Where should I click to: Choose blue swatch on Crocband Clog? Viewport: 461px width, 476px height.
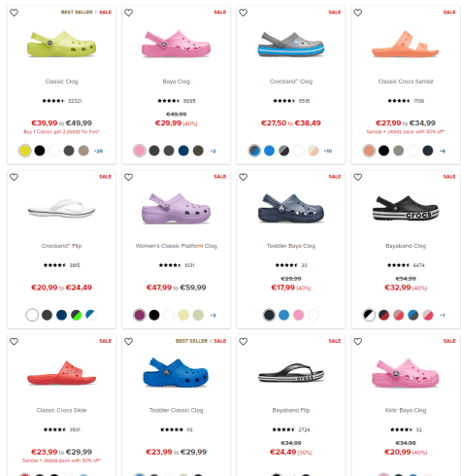pos(269,151)
